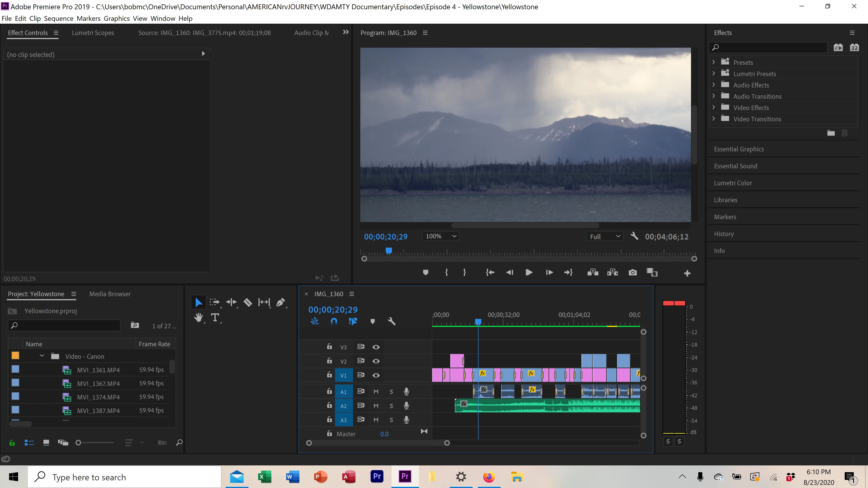
Task: Select the Hand tool
Action: point(198,317)
